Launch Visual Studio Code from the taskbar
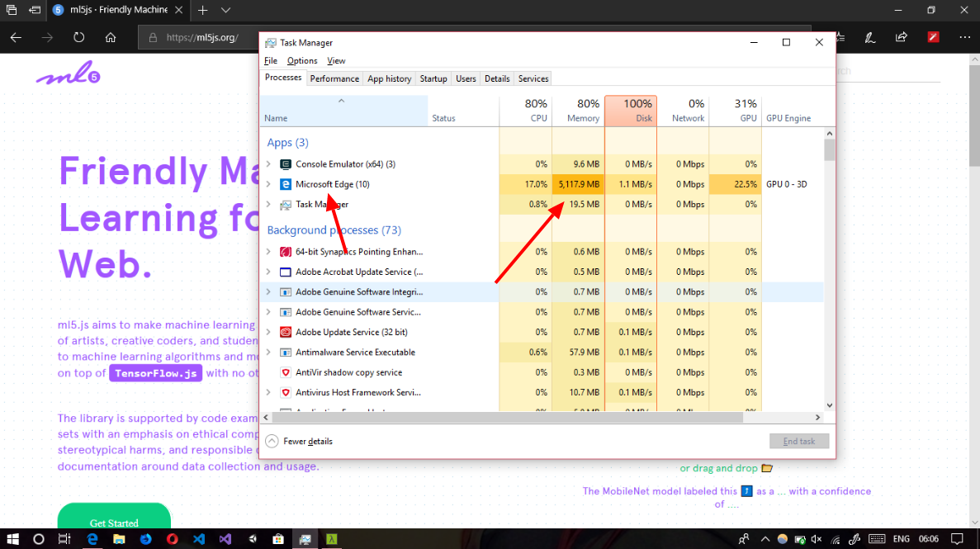The width and height of the screenshot is (980, 549). click(198, 539)
